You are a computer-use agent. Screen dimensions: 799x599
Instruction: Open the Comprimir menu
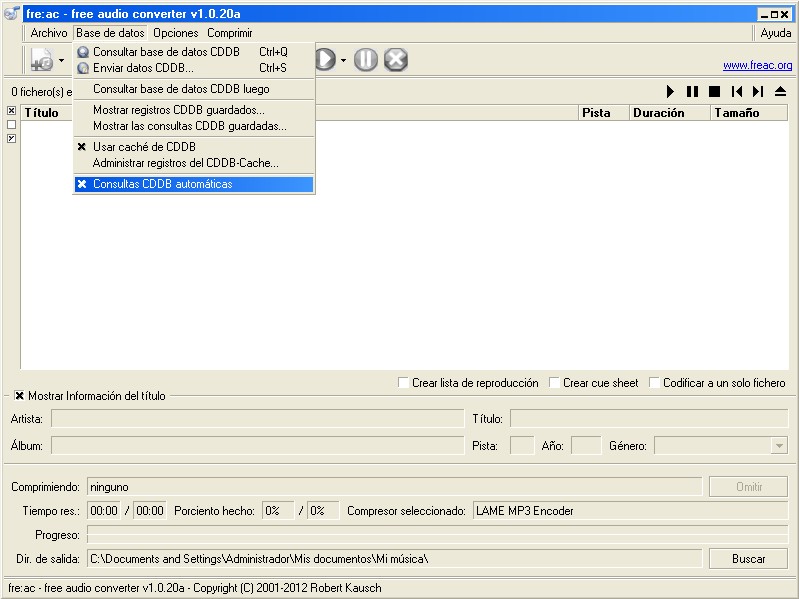(230, 33)
